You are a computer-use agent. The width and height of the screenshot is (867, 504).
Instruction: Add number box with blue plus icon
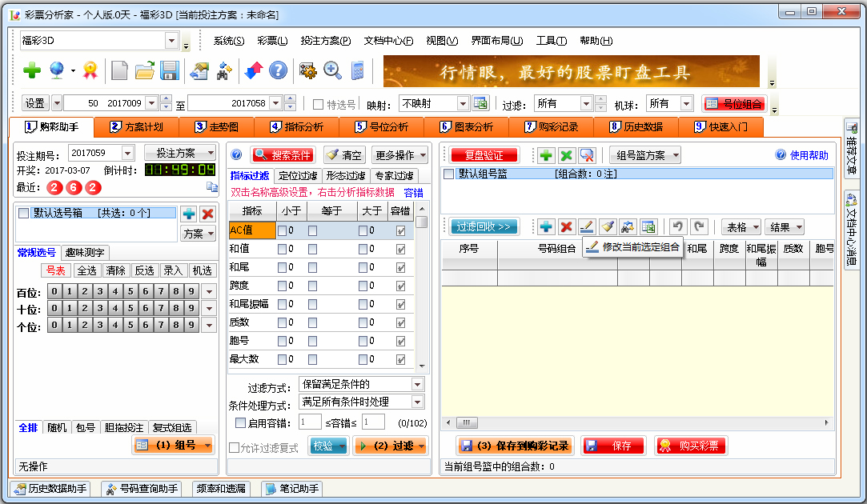[189, 214]
